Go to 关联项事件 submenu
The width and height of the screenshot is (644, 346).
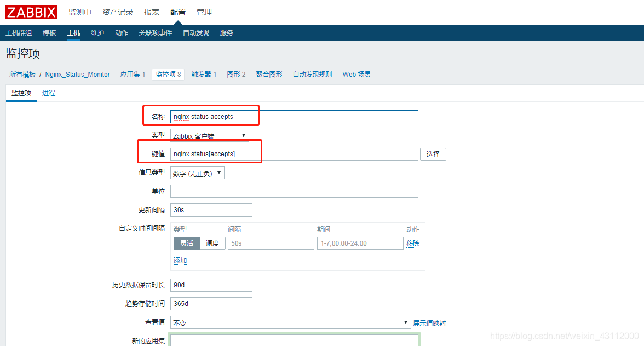[156, 33]
